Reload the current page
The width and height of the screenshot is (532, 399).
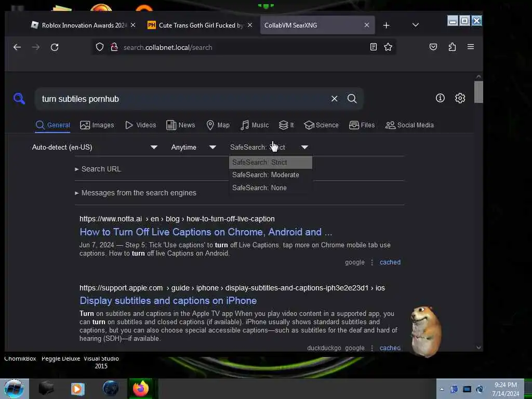55,47
